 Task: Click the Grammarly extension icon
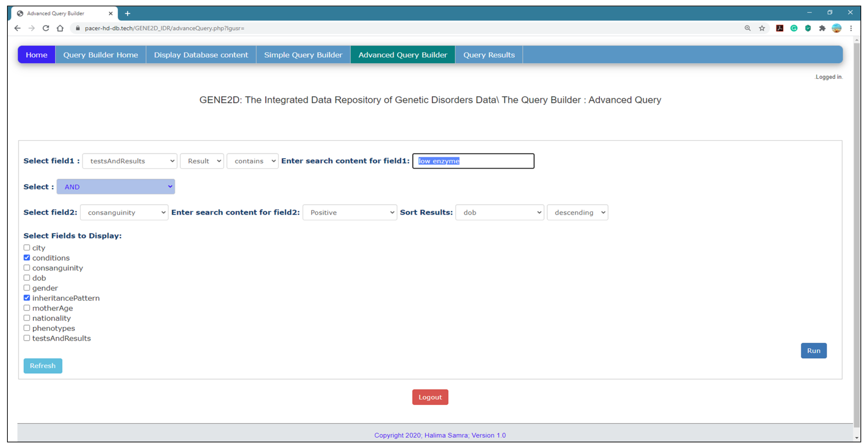[x=793, y=28]
